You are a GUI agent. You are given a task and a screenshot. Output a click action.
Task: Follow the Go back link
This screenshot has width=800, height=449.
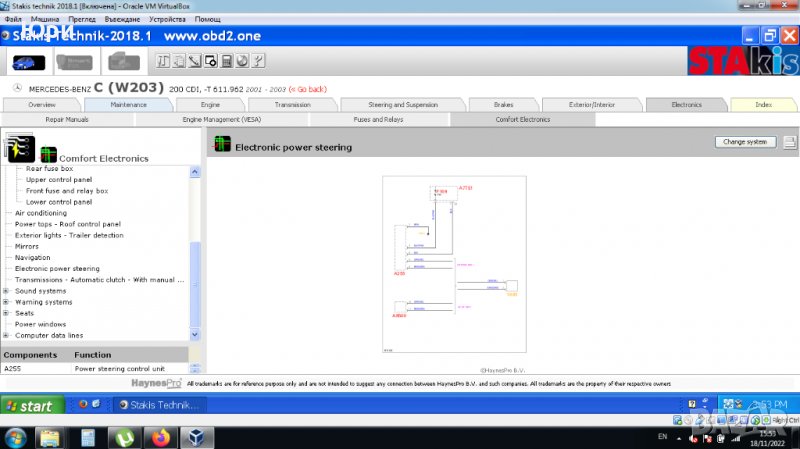tap(307, 89)
